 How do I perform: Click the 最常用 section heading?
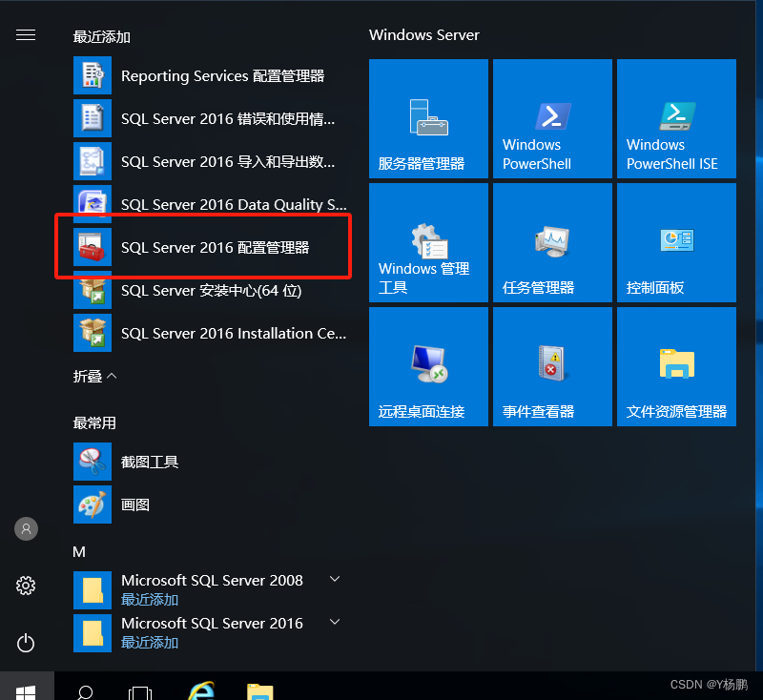click(94, 422)
